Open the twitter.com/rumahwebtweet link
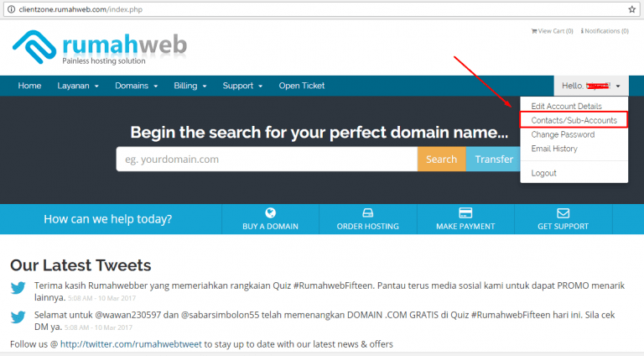Screen dimensions: 644x356 131,344
